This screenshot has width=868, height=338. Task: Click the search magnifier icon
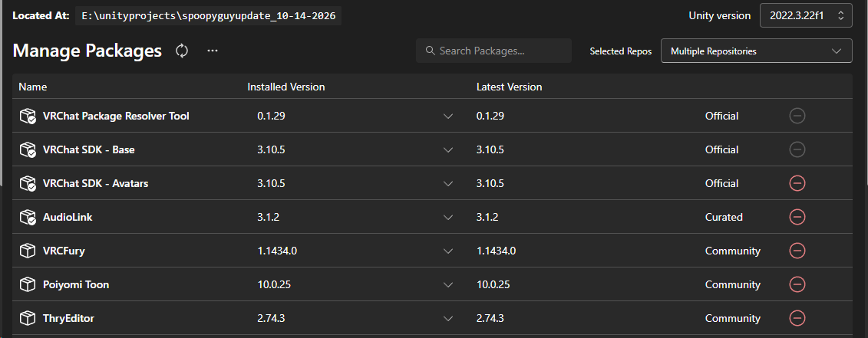tap(430, 51)
